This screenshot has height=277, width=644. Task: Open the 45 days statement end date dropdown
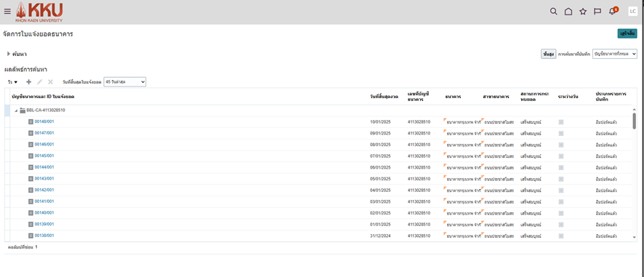tap(125, 81)
